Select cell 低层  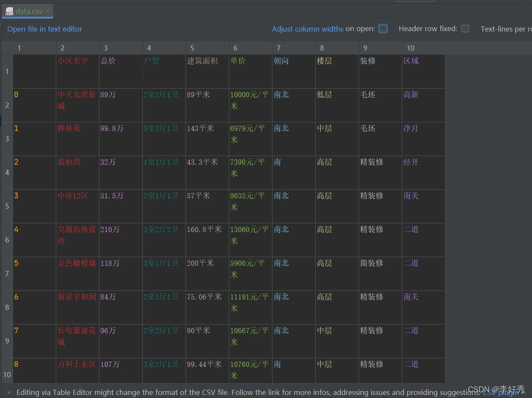pyautogui.click(x=337, y=105)
